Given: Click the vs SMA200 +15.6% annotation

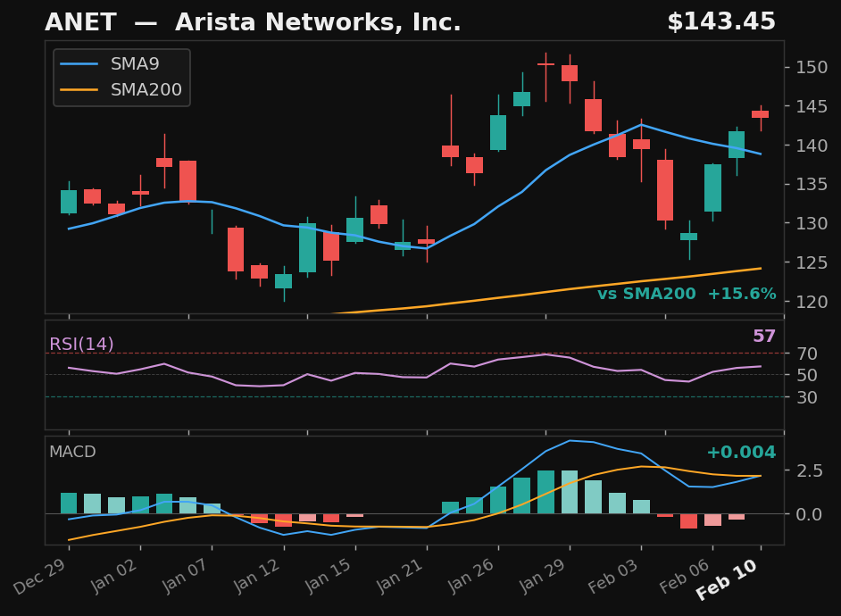Looking at the screenshot, I should (687, 294).
